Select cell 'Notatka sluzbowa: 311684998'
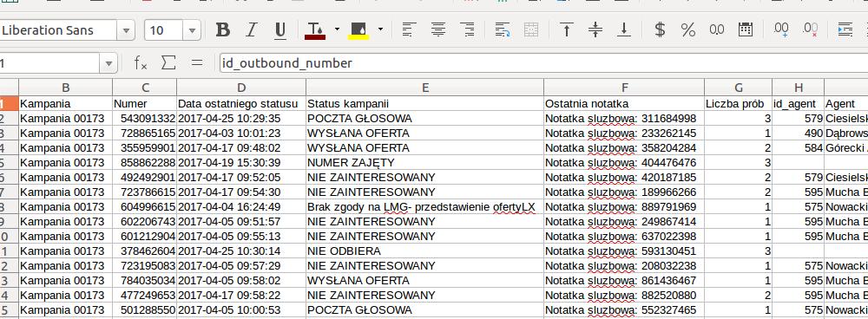 point(624,118)
